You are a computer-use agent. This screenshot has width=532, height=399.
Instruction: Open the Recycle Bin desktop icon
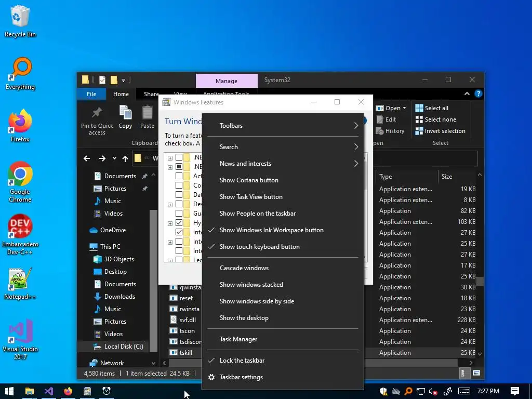click(x=20, y=21)
